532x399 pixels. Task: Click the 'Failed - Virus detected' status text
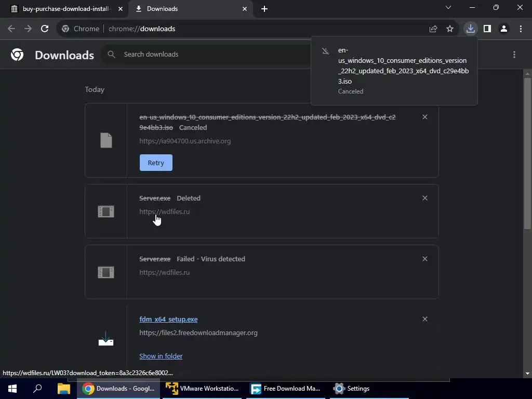[x=211, y=259]
